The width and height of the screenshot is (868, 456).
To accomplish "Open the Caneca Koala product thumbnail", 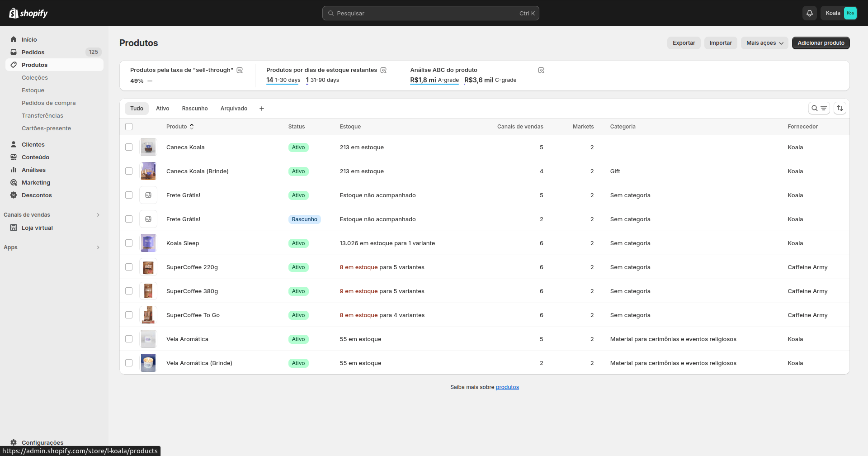I will (x=148, y=147).
